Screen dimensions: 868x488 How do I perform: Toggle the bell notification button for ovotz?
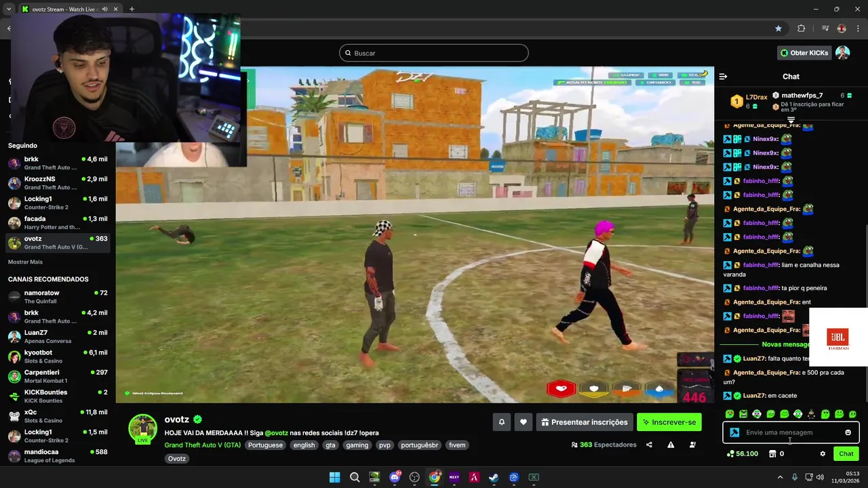[502, 422]
